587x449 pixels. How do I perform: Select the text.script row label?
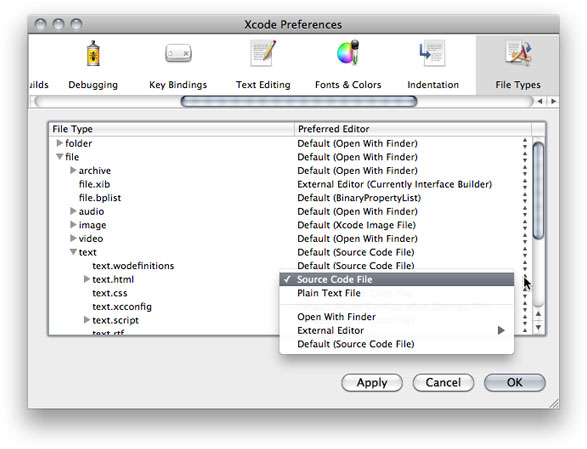(115, 320)
